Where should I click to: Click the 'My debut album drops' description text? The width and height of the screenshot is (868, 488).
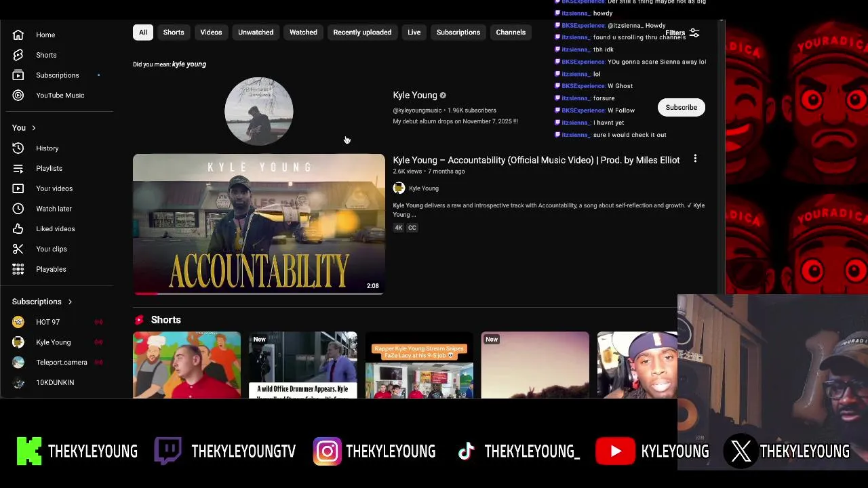click(x=456, y=122)
